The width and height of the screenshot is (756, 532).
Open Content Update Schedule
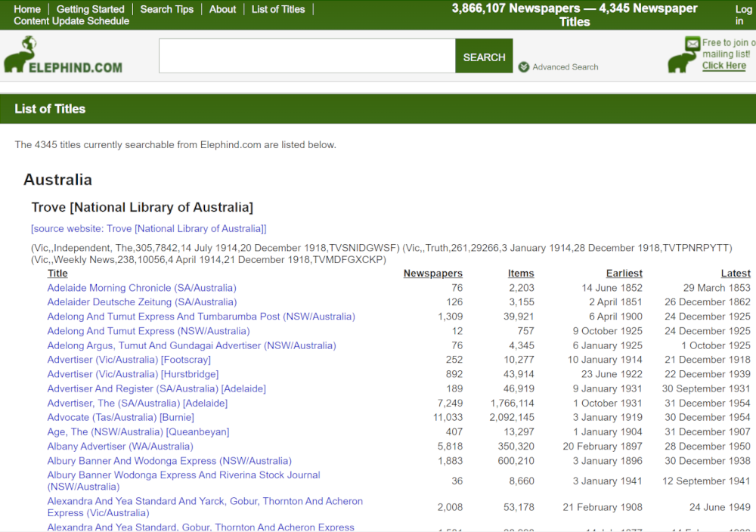pos(71,21)
